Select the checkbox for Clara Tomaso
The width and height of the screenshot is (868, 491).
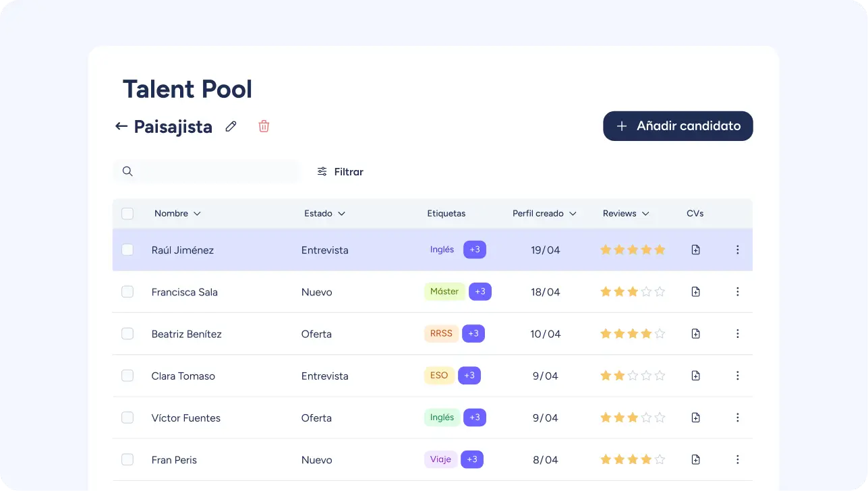point(127,375)
